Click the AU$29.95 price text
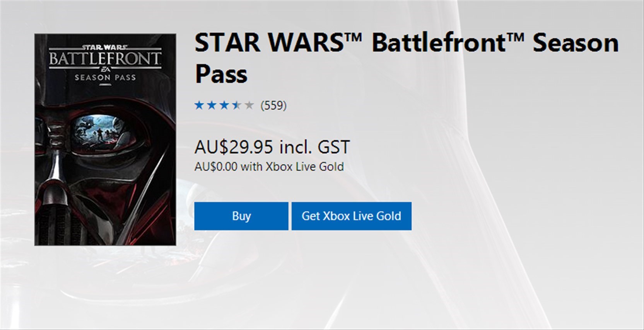This screenshot has height=330, width=644. coord(234,147)
